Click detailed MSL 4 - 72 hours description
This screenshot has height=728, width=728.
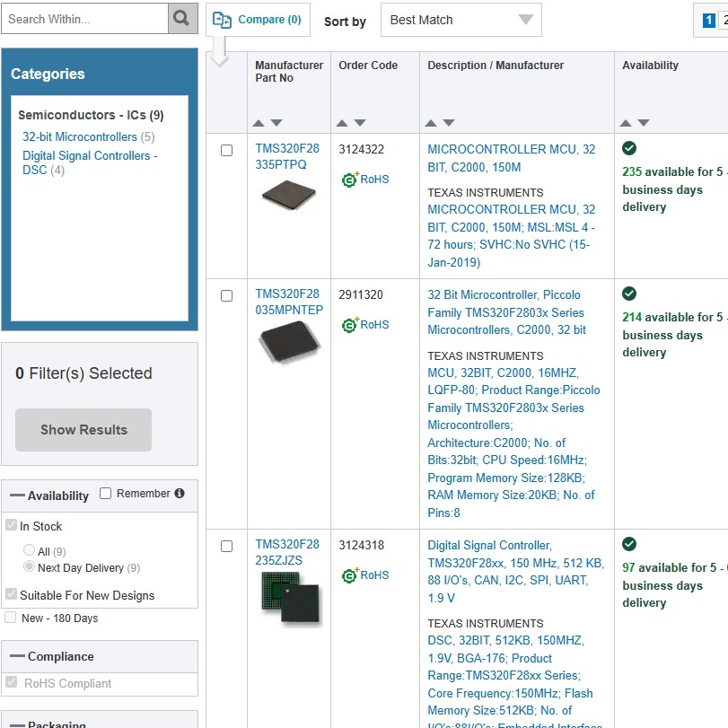click(x=511, y=236)
